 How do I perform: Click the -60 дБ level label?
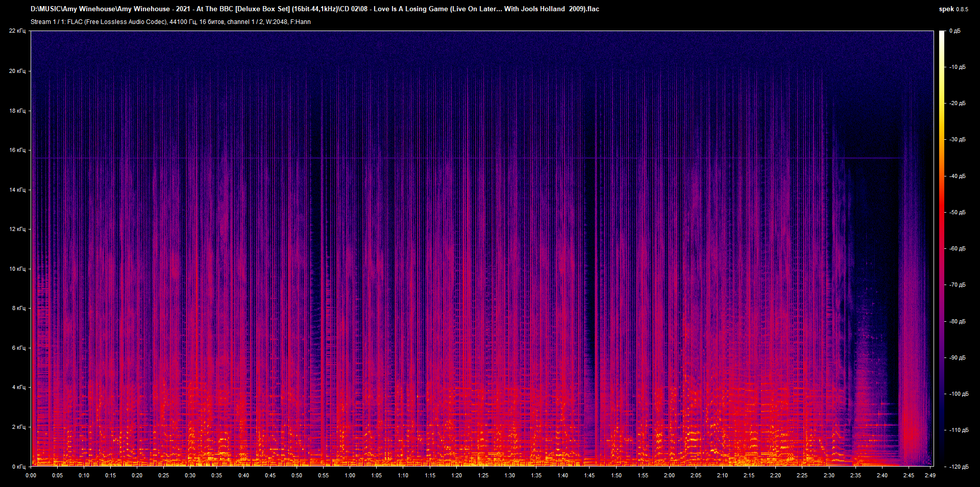click(x=958, y=249)
